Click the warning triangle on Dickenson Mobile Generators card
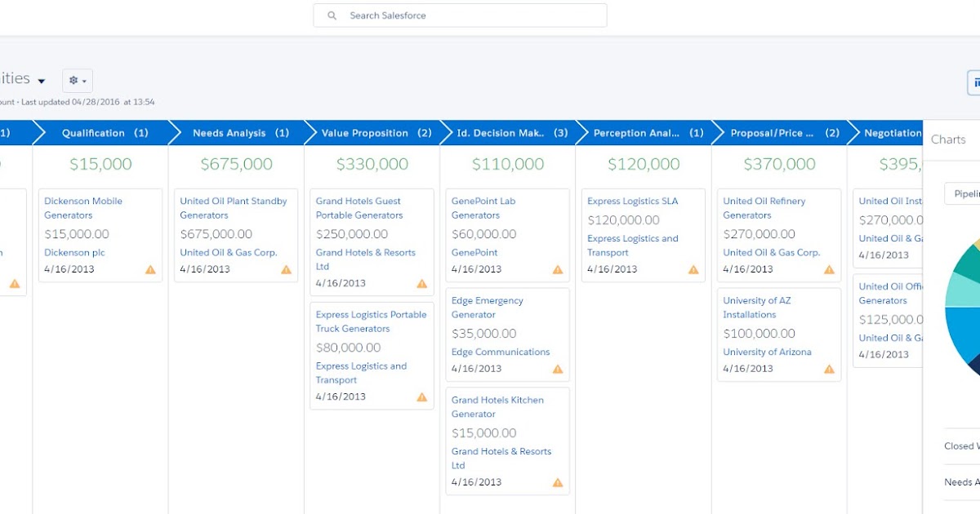Viewport: 980px width, 514px height. tap(151, 269)
